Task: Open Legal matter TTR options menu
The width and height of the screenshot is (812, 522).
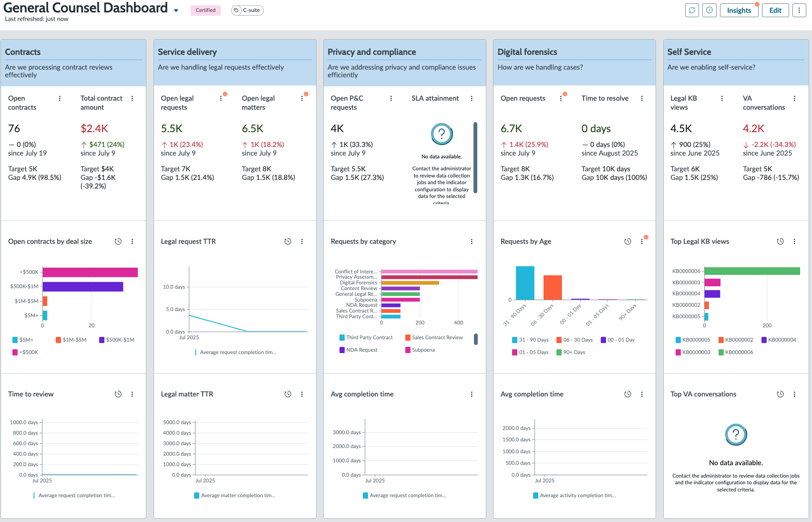Action: 302,394
